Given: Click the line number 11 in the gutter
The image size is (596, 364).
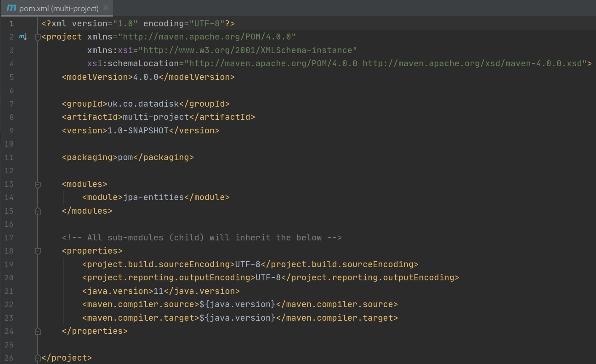Looking at the screenshot, I should pos(9,158).
